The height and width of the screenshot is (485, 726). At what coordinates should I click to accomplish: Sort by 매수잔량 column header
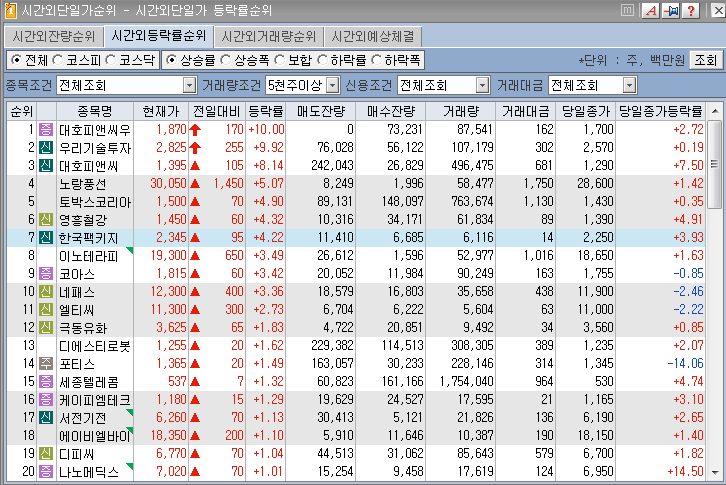point(391,111)
